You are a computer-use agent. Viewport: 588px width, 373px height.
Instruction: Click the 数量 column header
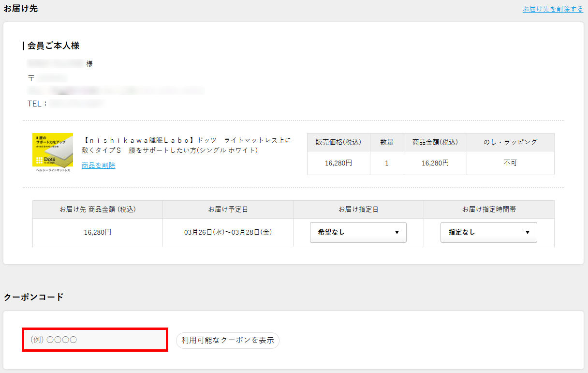pos(387,142)
